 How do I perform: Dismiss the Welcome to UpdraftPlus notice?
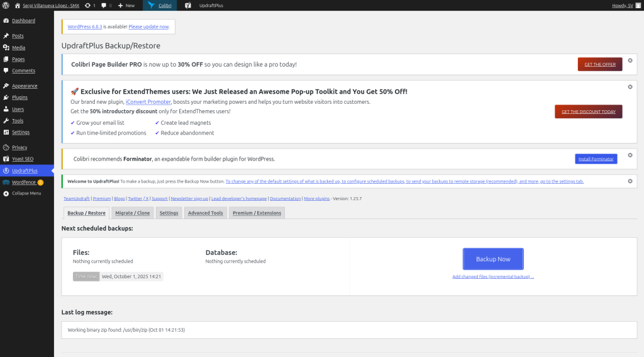[x=630, y=181]
